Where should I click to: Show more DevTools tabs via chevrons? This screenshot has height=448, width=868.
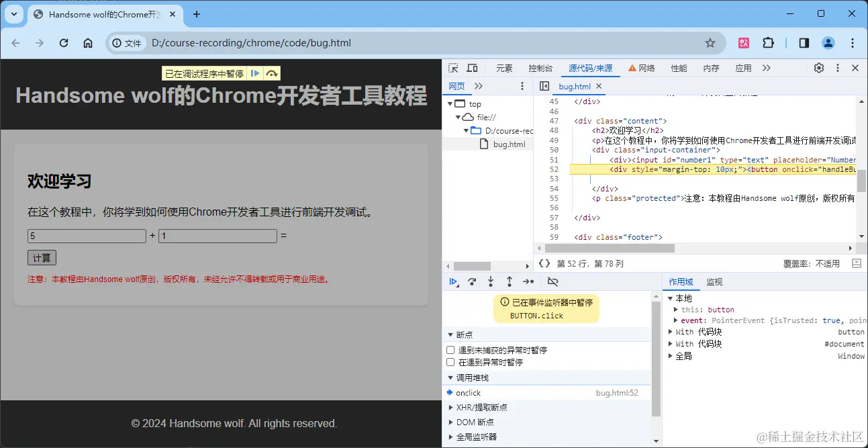coord(767,68)
